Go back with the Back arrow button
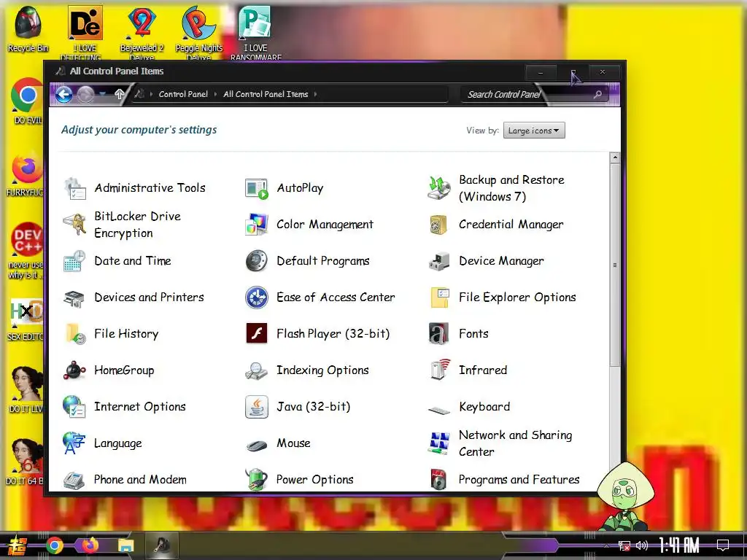The width and height of the screenshot is (747, 560). 64,94
